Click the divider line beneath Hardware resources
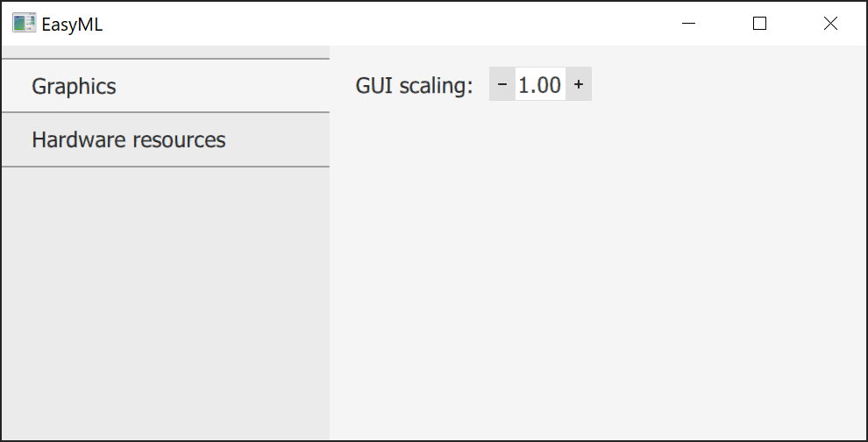The image size is (868, 442). 165,167
